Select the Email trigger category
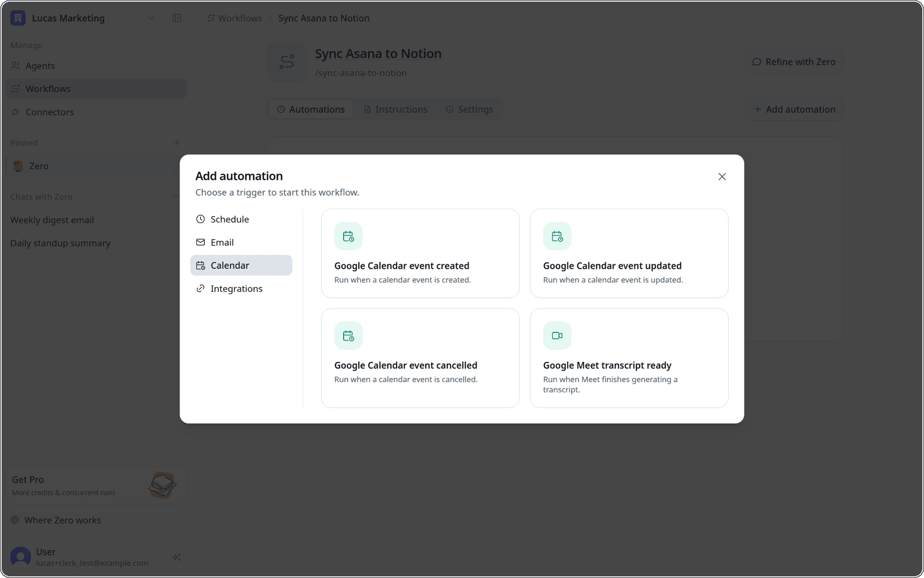924x578 pixels. pos(241,242)
